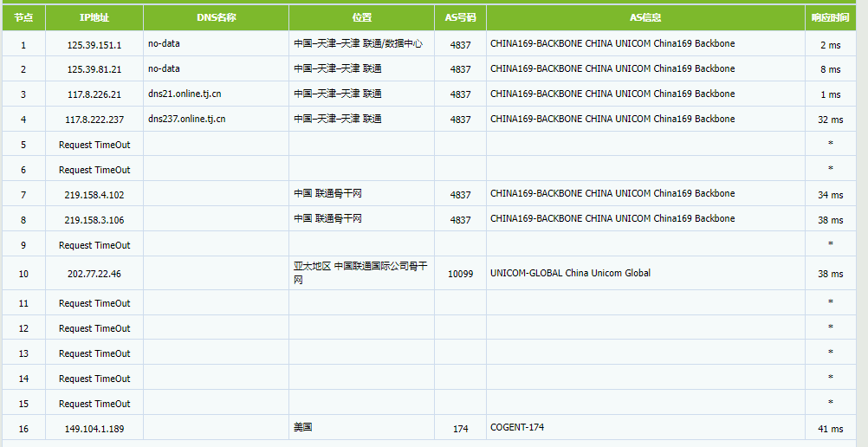Select IP address 117.8.222.237
This screenshot has height=447, width=868.
click(94, 120)
